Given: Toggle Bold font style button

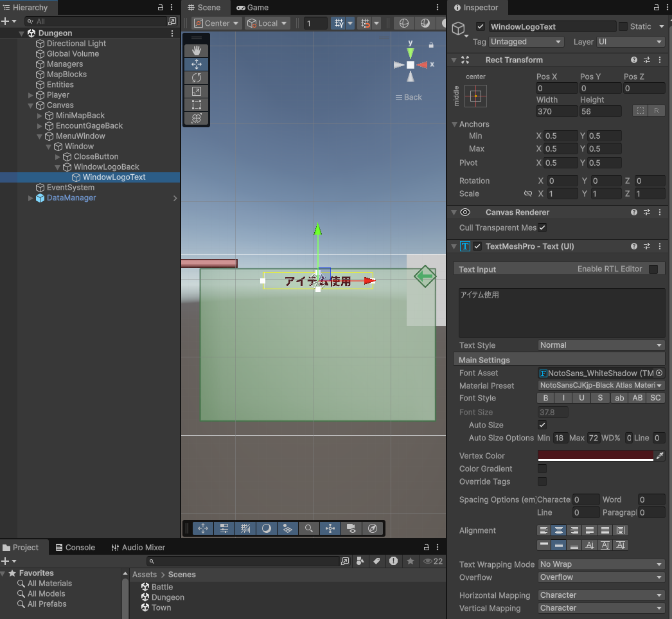Looking at the screenshot, I should [x=546, y=399].
